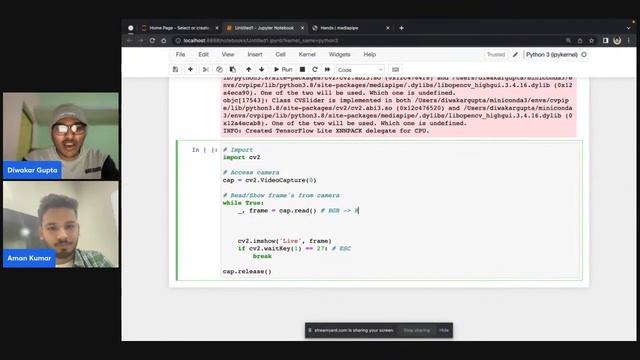
Task: Select Aman Kumar video thumbnail
Action: click(61, 224)
